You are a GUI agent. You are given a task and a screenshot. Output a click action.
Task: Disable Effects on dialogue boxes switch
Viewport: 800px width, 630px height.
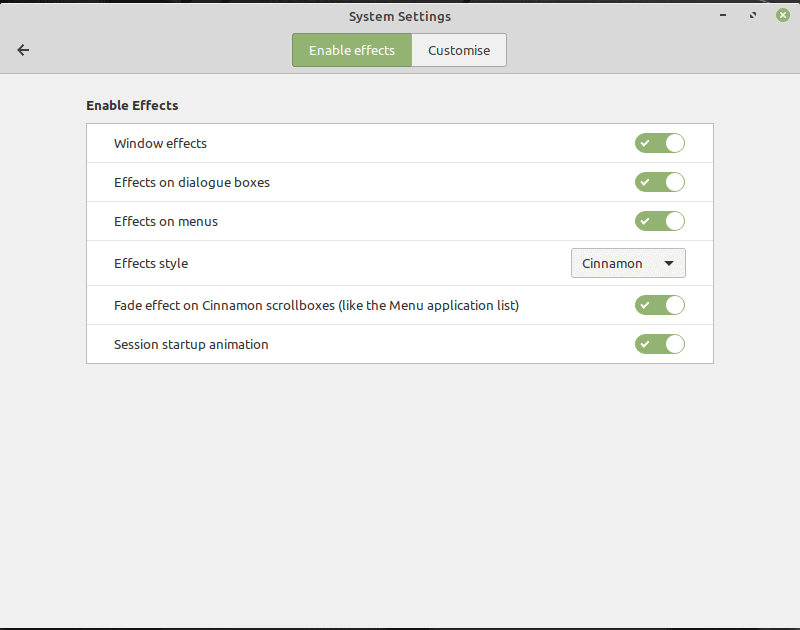click(x=660, y=182)
